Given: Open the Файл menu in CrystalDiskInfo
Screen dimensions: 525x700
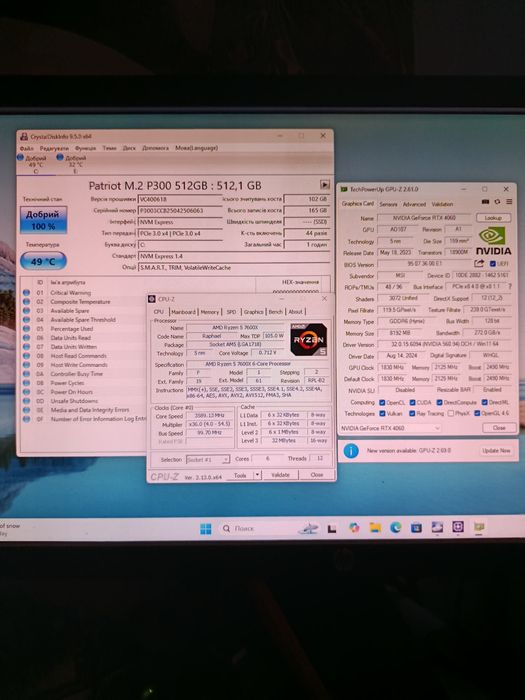Looking at the screenshot, I should pos(26,148).
